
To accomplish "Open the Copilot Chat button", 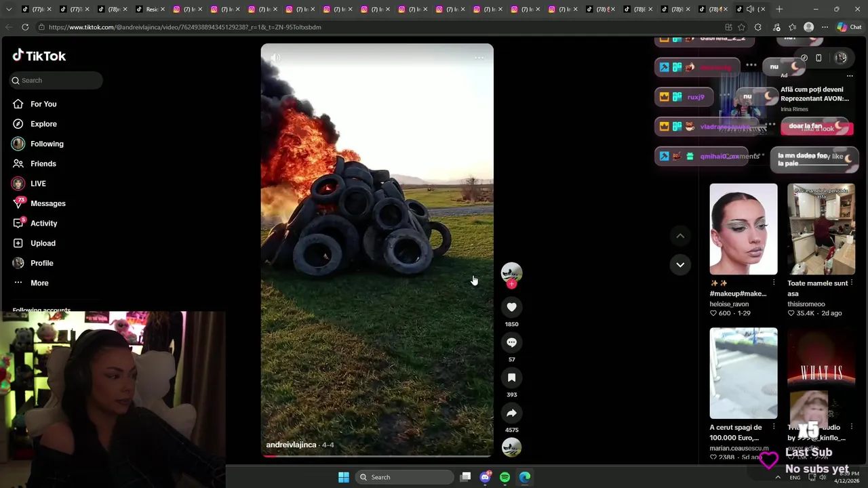I will click(x=850, y=27).
